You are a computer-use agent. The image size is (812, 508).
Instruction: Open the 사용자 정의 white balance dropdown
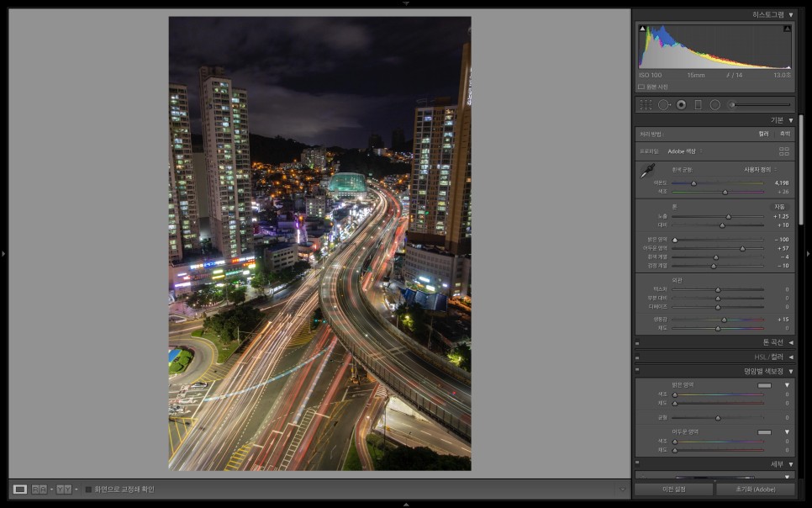tap(760, 170)
